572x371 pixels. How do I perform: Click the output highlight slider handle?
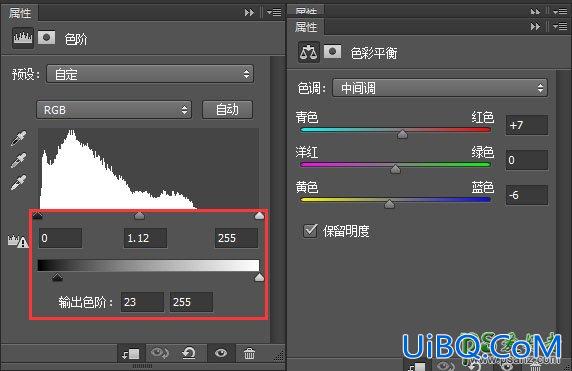pyautogui.click(x=259, y=277)
